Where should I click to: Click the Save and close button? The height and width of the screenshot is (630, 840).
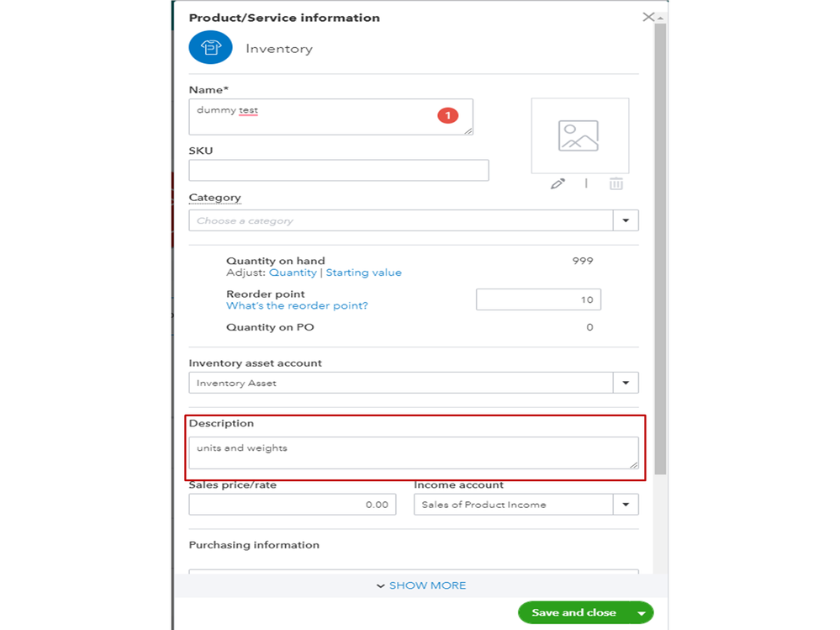573,612
